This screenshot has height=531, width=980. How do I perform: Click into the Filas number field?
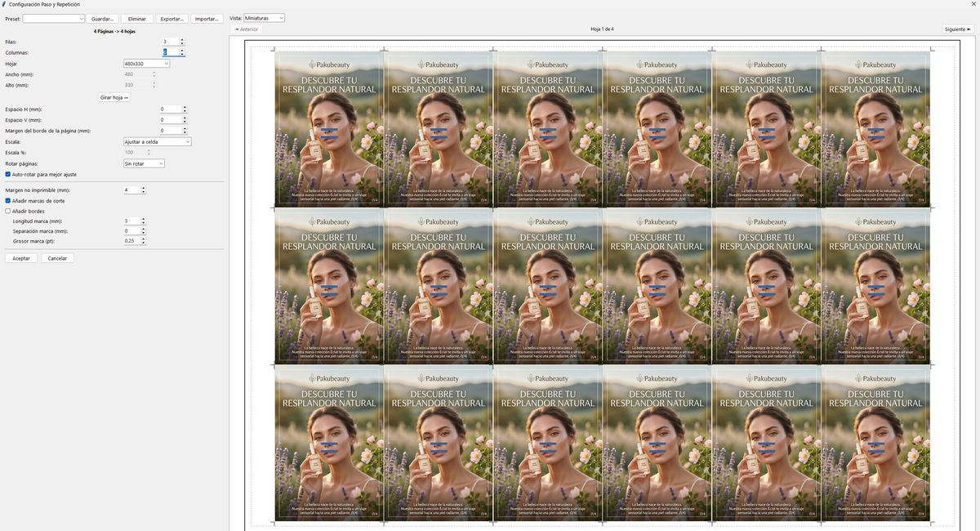point(170,42)
